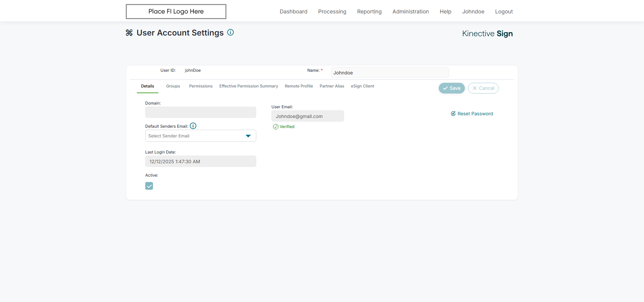Click the X icon on Cancel button

[475, 88]
